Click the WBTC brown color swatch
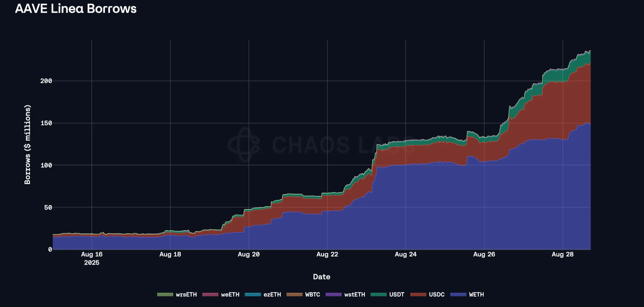The width and height of the screenshot is (644, 307). pyautogui.click(x=294, y=294)
